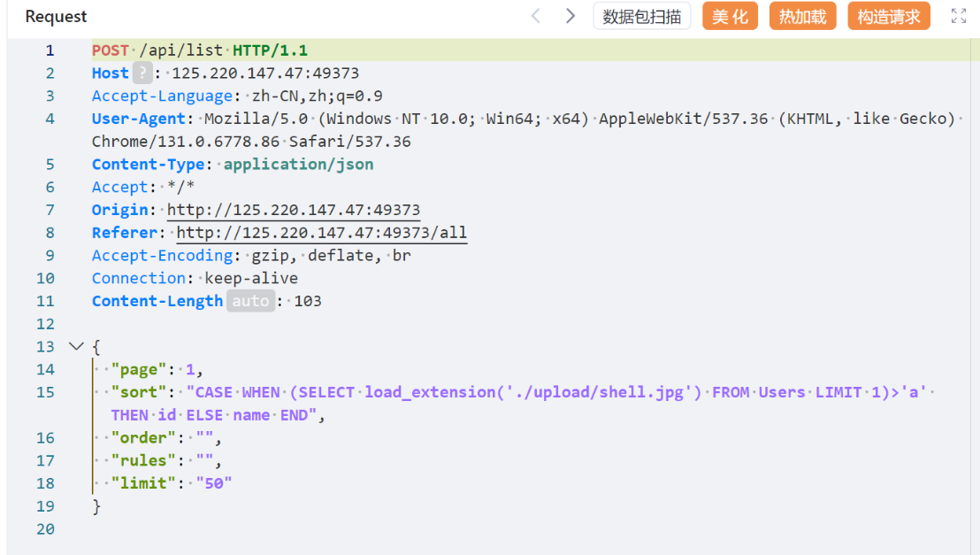This screenshot has height=555, width=980.
Task: Click the question mark badge beside Host
Action: 141,73
